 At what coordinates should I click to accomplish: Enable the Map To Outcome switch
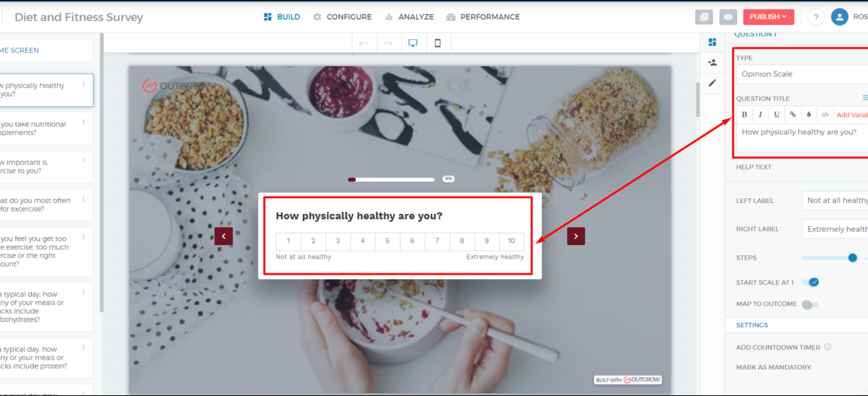[810, 304]
